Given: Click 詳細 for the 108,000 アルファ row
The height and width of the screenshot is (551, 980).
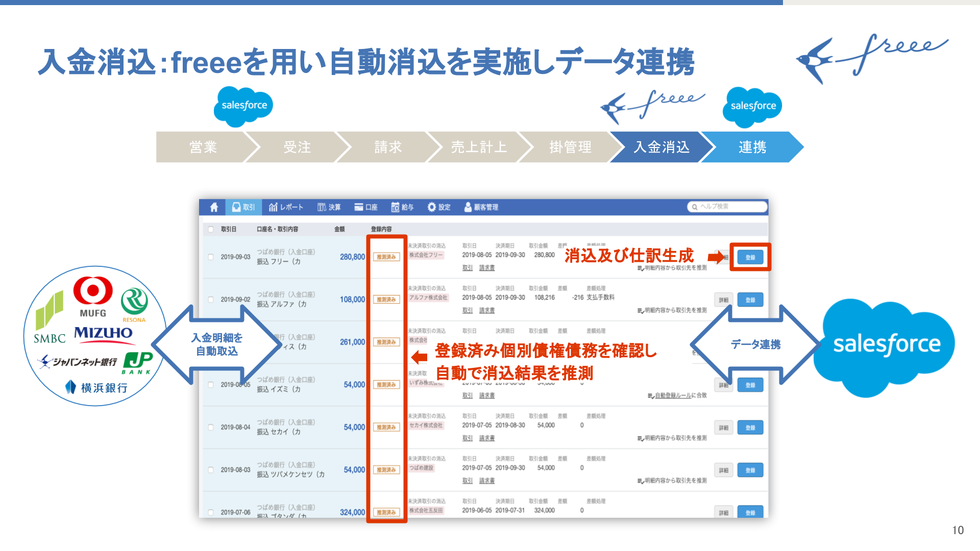Looking at the screenshot, I should tap(724, 300).
